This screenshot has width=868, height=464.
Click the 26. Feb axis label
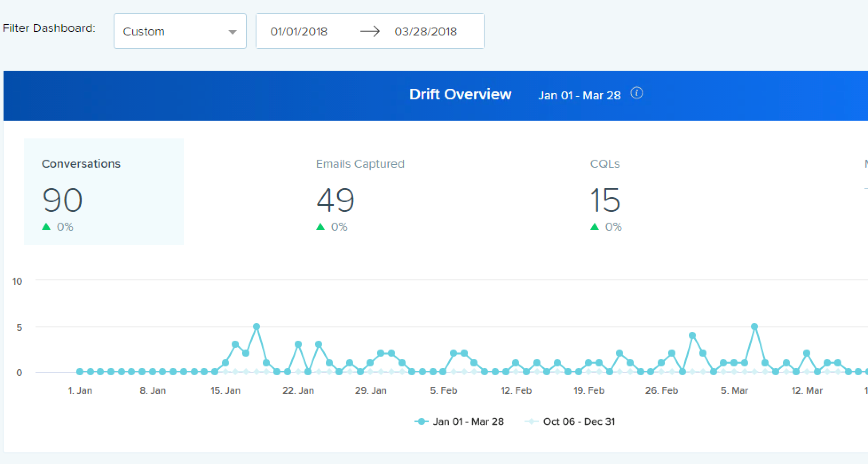[662, 391]
